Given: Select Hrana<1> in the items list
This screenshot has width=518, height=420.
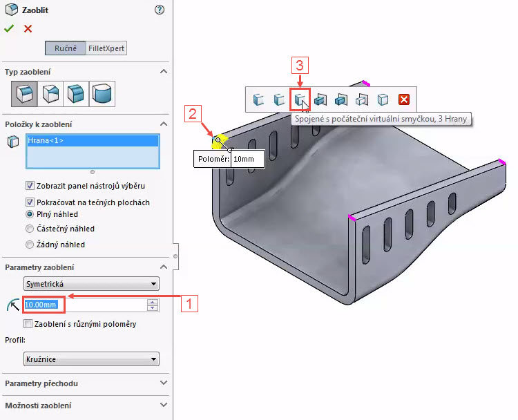Looking at the screenshot, I should (x=93, y=141).
